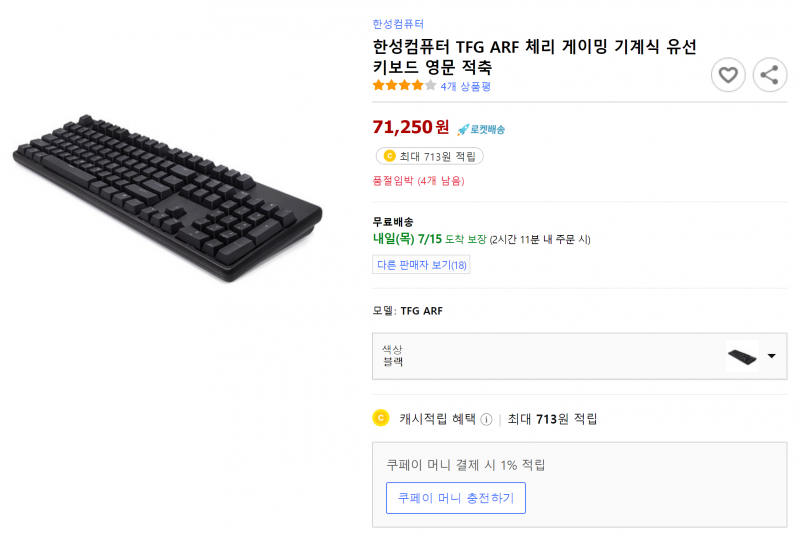This screenshot has height=537, width=800.
Task: Click 쿠페이 머니 충전하기 button
Action: point(456,498)
